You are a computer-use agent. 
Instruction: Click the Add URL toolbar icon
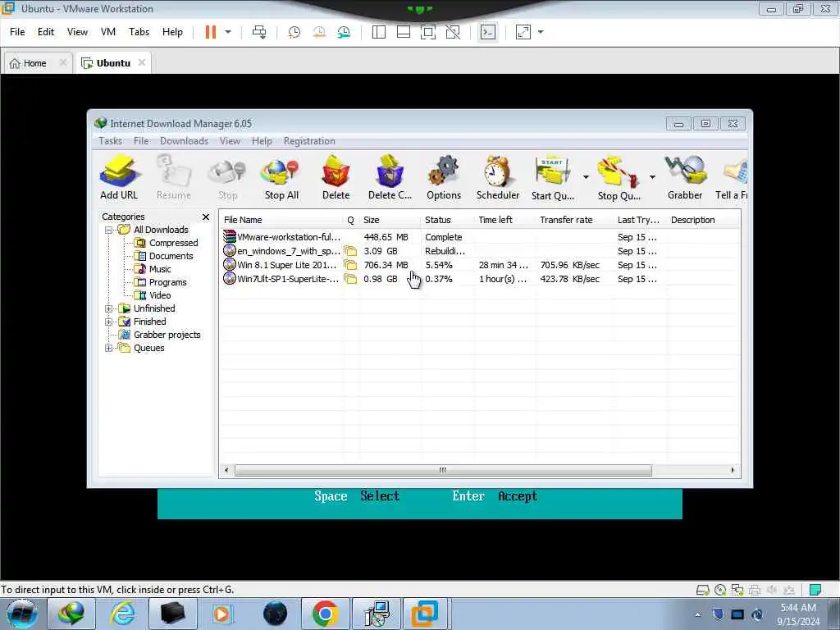click(x=119, y=177)
